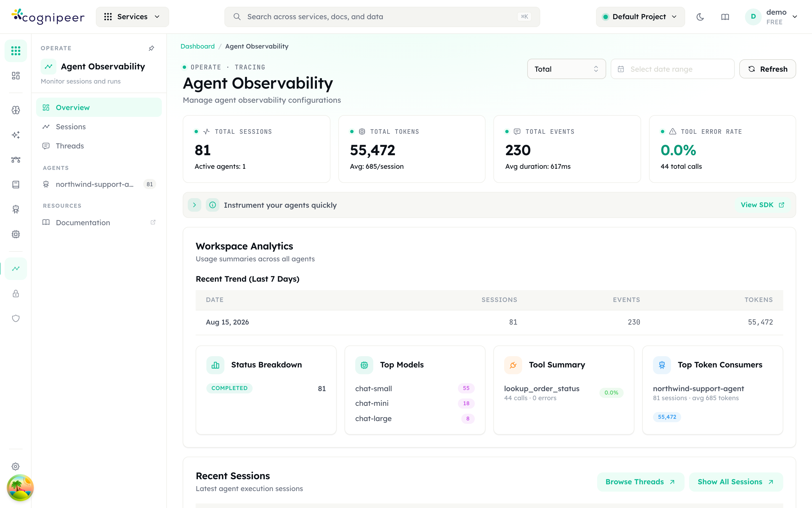The height and width of the screenshot is (508, 812).
Task: Open the Threads menu item
Action: point(99,146)
